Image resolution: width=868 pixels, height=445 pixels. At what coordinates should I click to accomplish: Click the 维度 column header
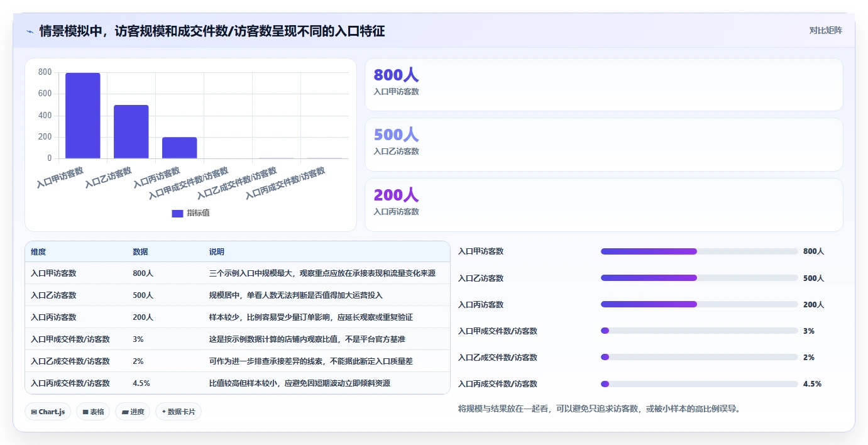click(x=38, y=252)
